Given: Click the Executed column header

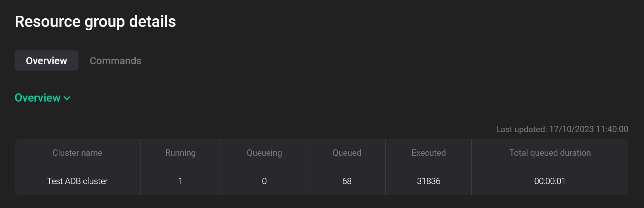Looking at the screenshot, I should tap(428, 153).
